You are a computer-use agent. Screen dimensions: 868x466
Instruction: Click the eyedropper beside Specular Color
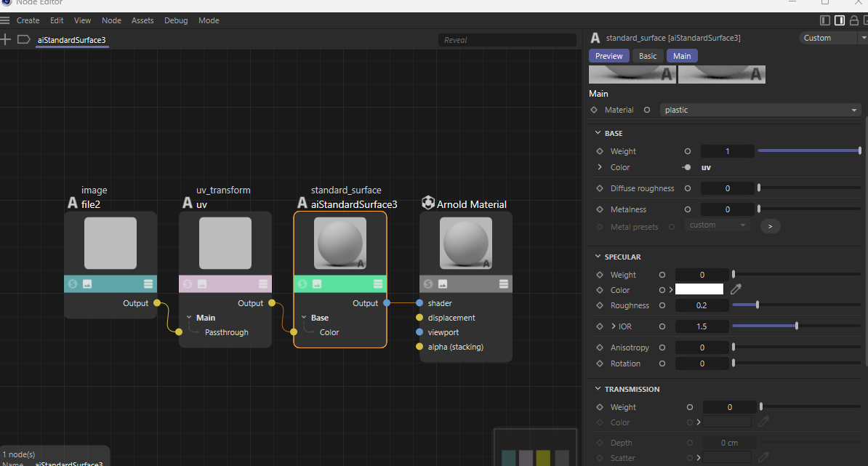[x=736, y=289]
